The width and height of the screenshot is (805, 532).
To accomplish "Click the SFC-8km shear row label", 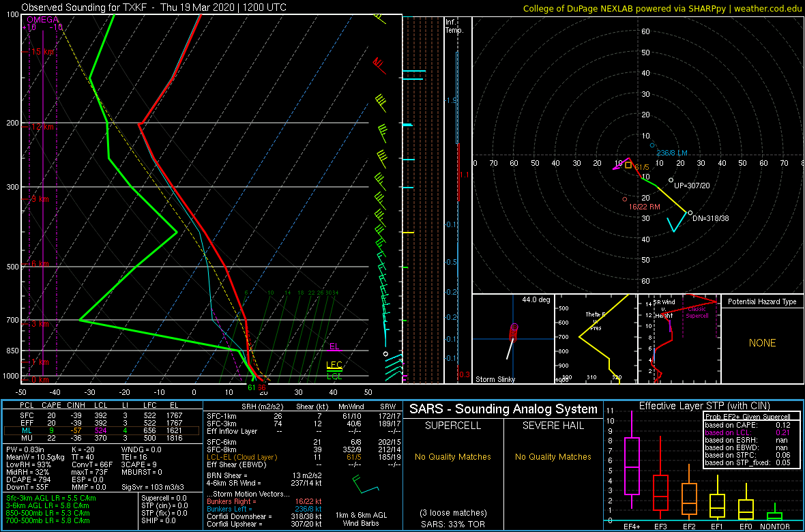I will [x=222, y=450].
